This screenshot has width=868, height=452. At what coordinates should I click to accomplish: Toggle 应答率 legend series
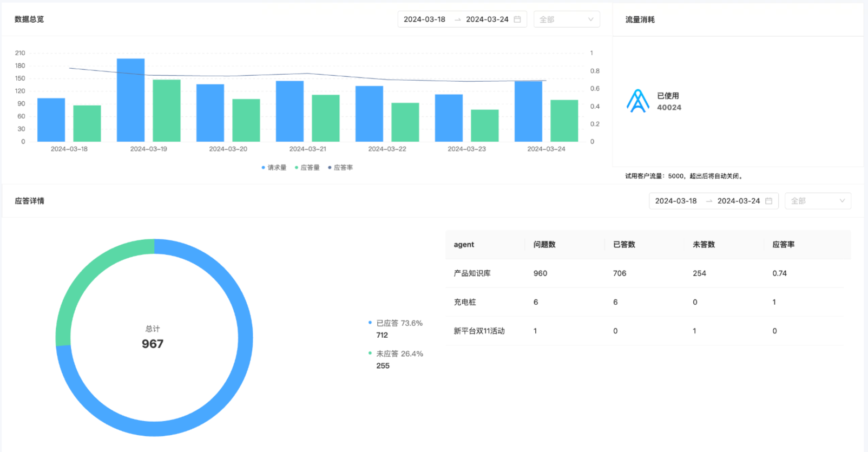(340, 168)
